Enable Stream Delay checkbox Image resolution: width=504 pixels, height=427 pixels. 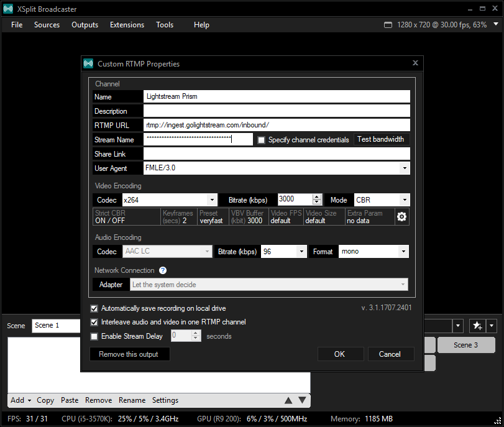point(94,336)
